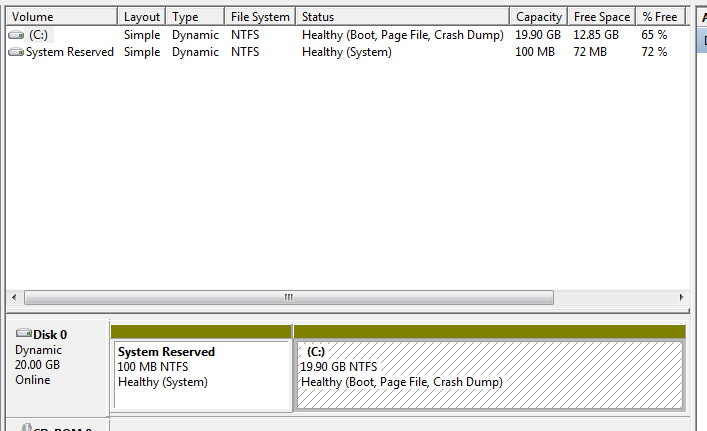This screenshot has width=707, height=431.
Task: Sort list by Status column header
Action: tap(403, 17)
